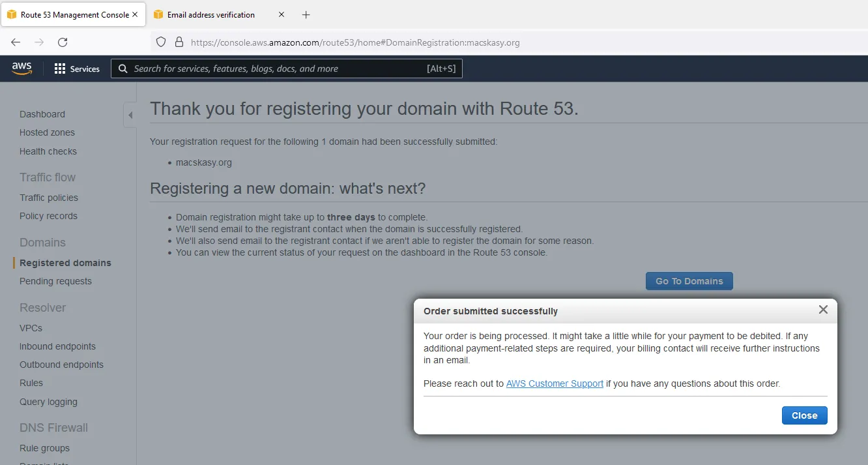
Task: Open the AWS Customer Support link
Action: (x=555, y=383)
